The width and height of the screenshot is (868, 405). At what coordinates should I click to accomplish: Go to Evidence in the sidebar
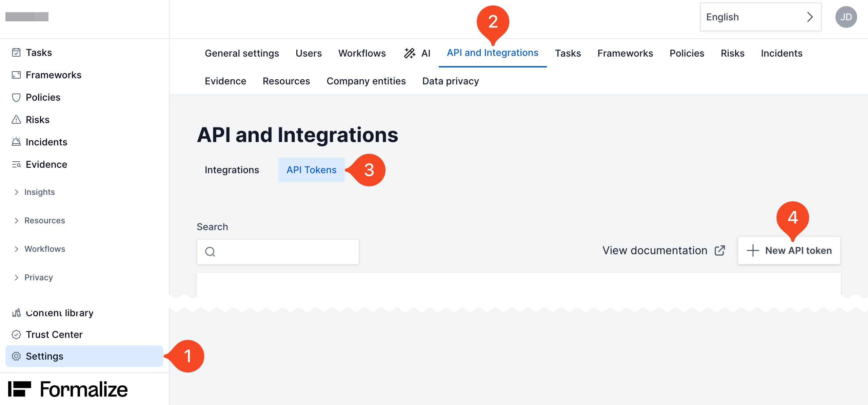pos(46,164)
